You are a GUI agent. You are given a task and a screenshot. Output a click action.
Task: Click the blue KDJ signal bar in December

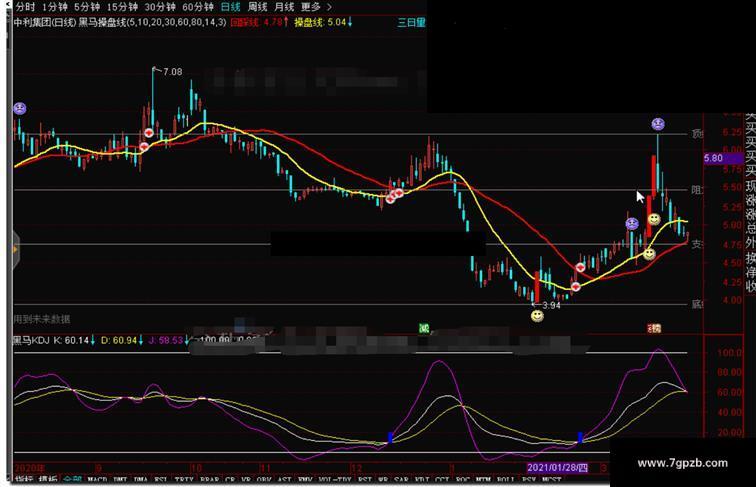390,438
